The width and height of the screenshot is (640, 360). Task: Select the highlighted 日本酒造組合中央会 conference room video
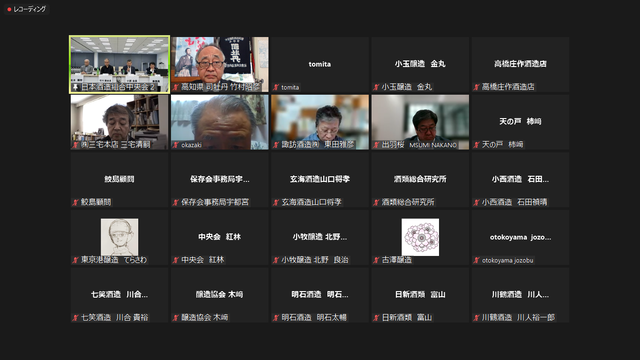click(x=120, y=64)
